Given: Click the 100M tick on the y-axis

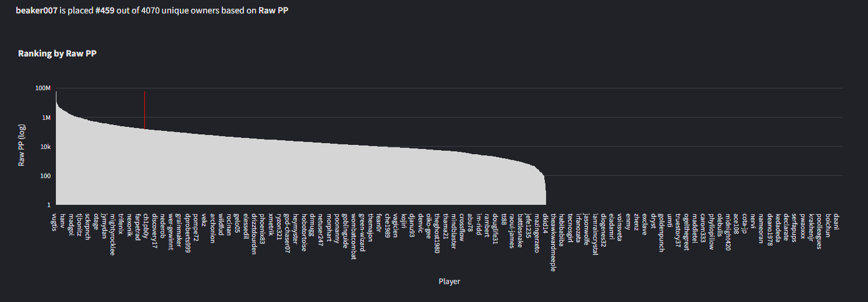Looking at the screenshot, I should coord(43,88).
